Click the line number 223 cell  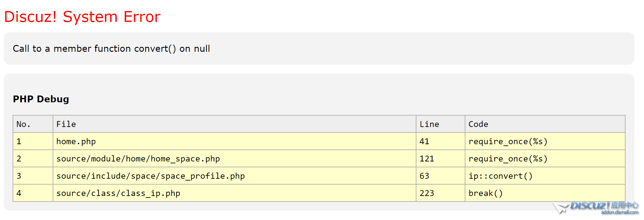pos(440,193)
